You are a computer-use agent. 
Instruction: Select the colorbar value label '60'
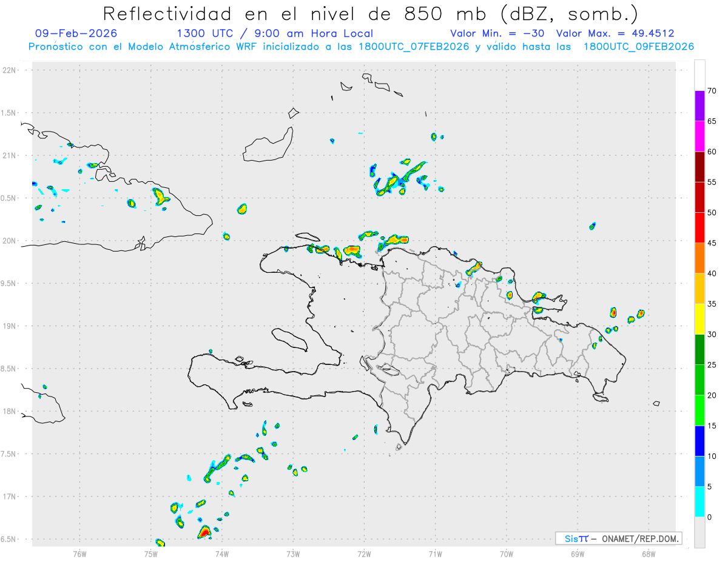712,152
